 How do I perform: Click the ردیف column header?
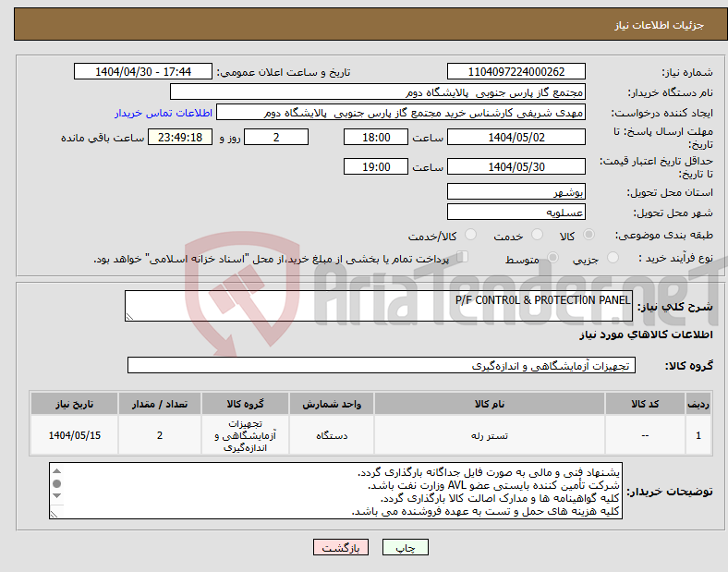pyautogui.click(x=698, y=404)
